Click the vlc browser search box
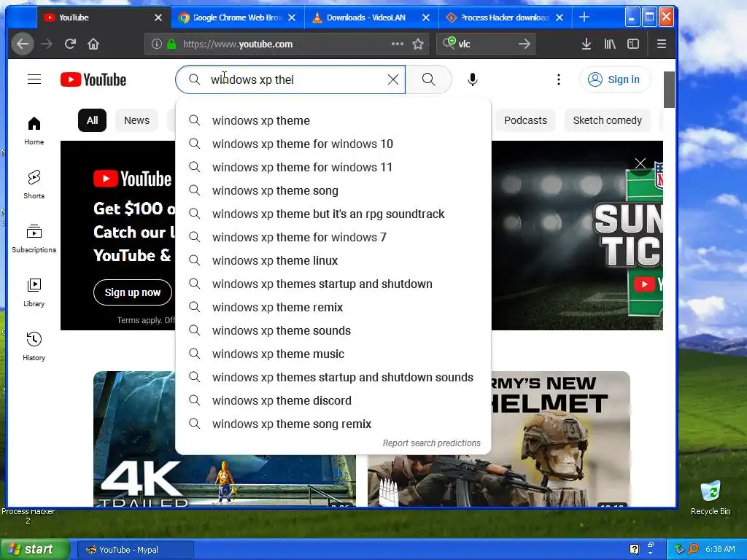This screenshot has width=747, height=560. (486, 44)
